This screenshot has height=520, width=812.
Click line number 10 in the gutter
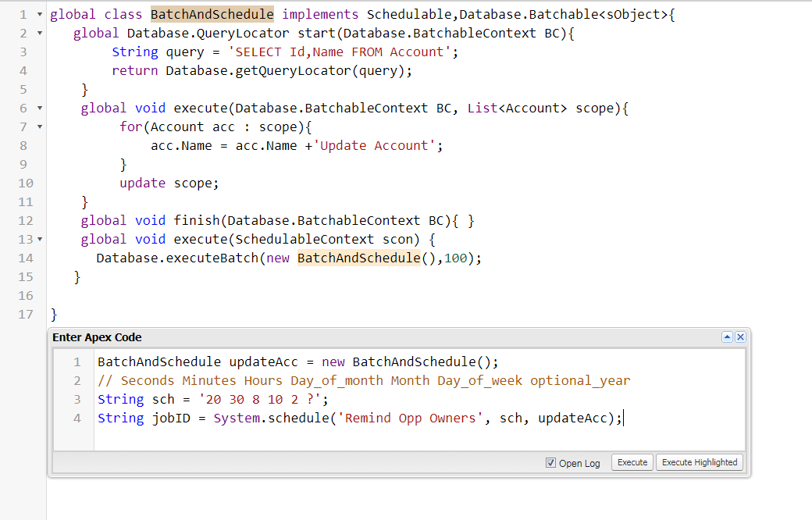pyautogui.click(x=26, y=183)
